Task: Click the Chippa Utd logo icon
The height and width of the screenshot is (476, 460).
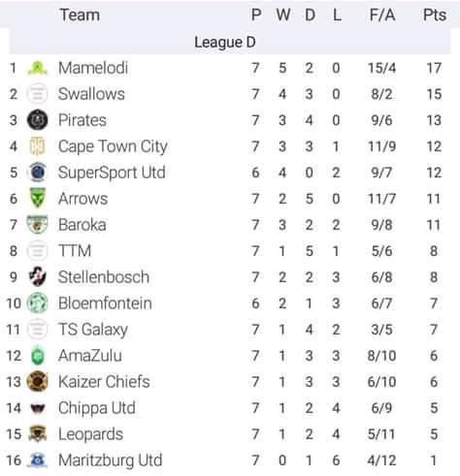Action: 38,408
